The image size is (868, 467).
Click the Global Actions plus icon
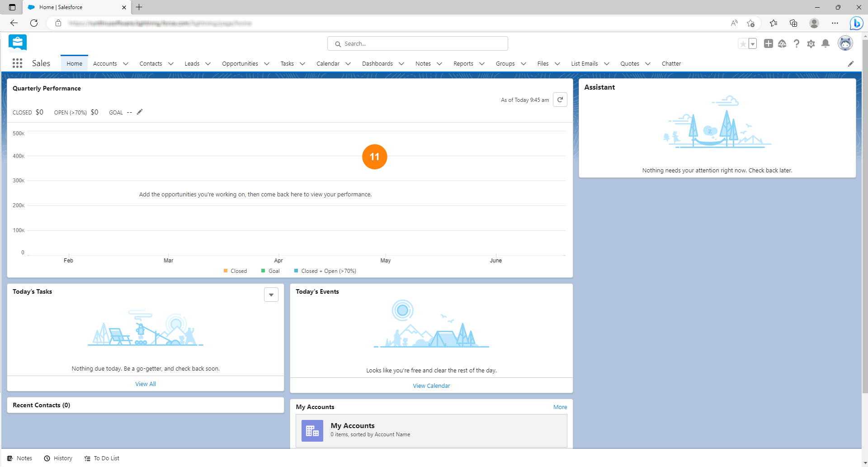point(768,43)
